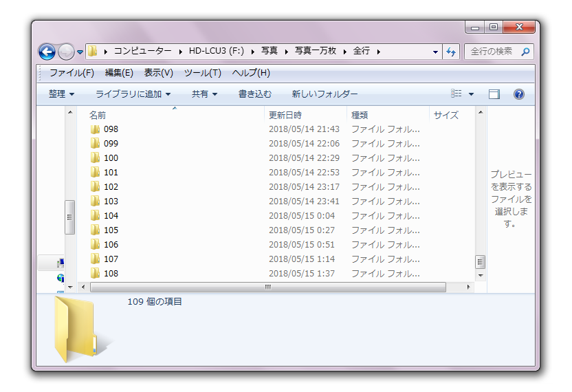Click the 全行 breadcrumb segment
Image resolution: width=572 pixels, height=392 pixels.
[362, 51]
